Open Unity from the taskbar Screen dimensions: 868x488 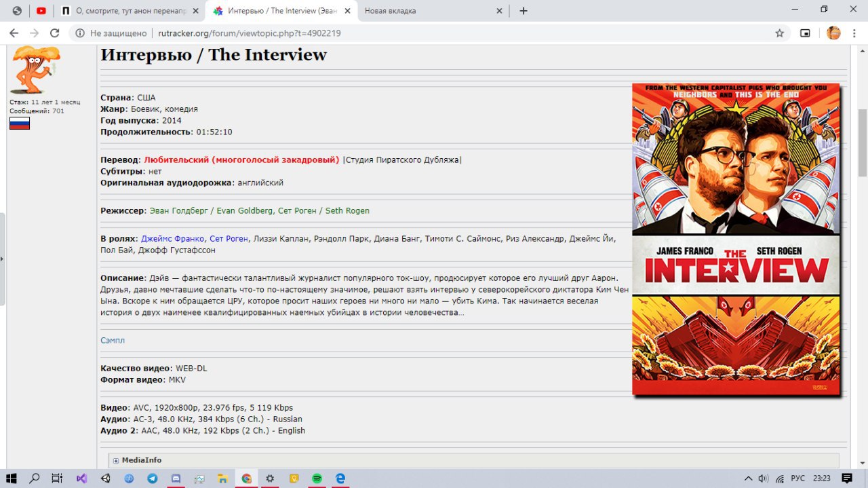pos(105,478)
